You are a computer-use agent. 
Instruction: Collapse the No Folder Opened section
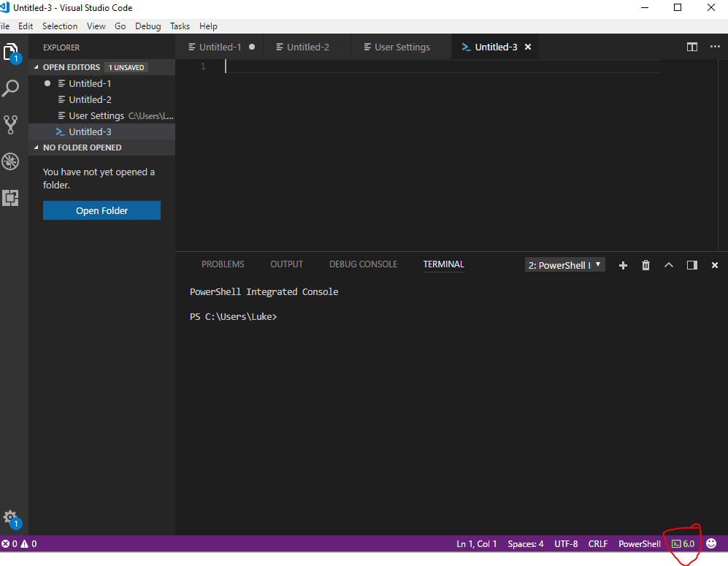click(x=37, y=148)
